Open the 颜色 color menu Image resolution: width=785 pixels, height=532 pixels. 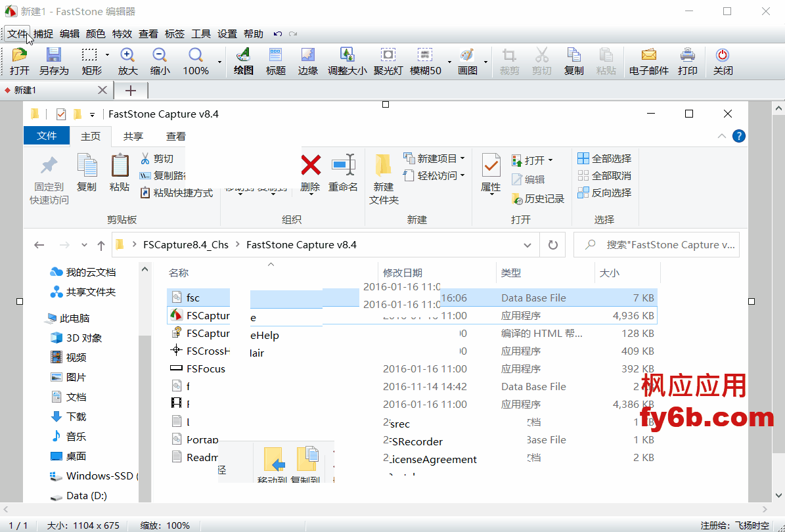[96, 34]
